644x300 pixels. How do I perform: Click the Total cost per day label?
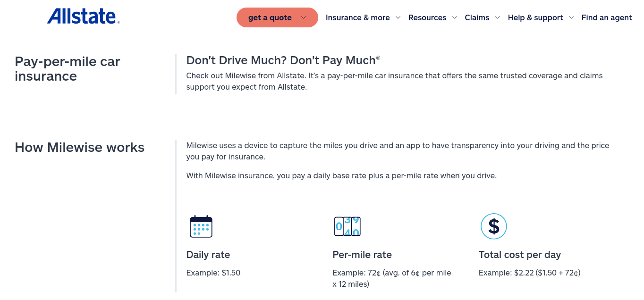tap(520, 255)
